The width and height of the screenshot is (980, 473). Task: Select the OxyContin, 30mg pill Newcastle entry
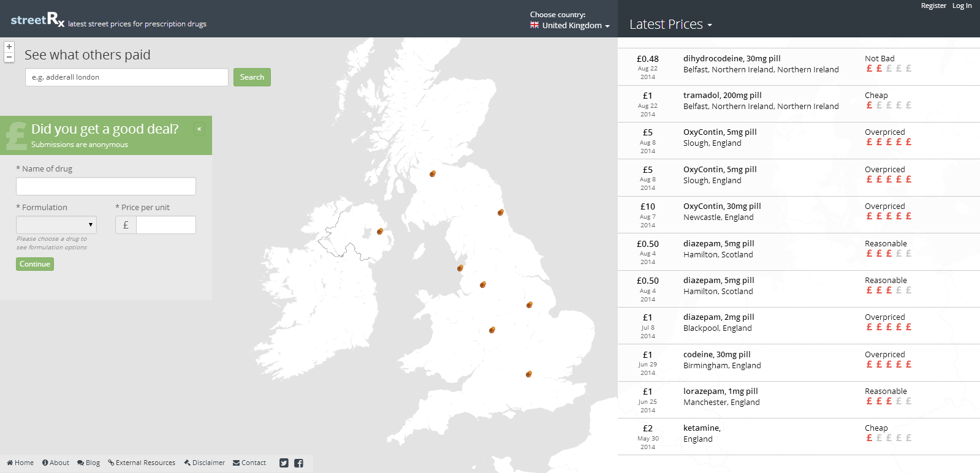(x=799, y=215)
